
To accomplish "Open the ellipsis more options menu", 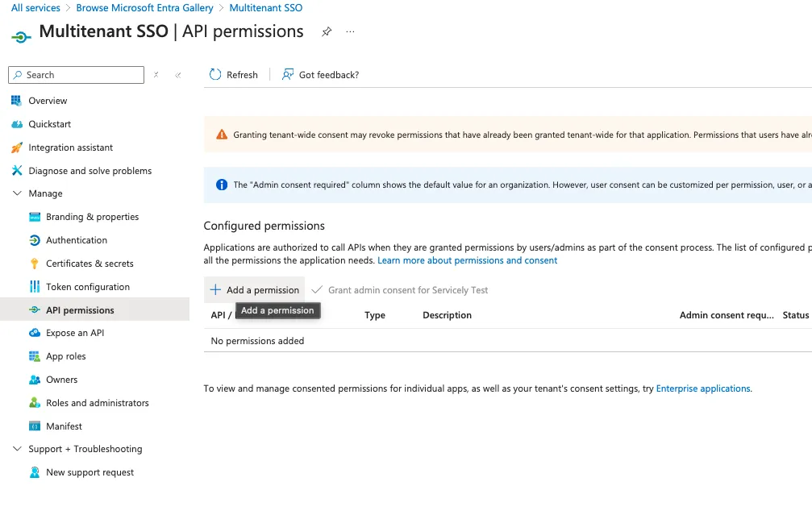I will [351, 32].
